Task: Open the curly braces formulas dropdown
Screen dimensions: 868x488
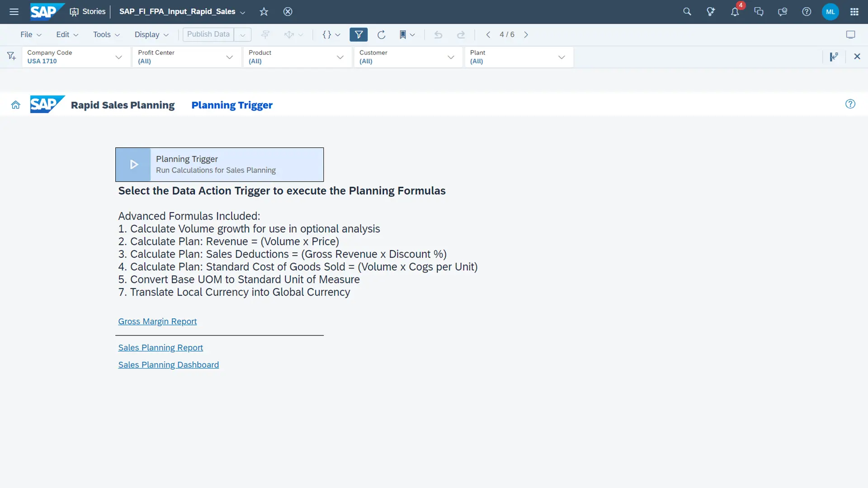Action: [x=331, y=34]
